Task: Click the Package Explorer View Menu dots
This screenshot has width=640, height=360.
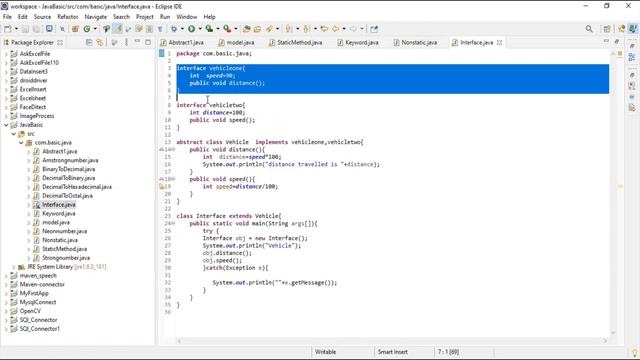Action: (x=127, y=42)
